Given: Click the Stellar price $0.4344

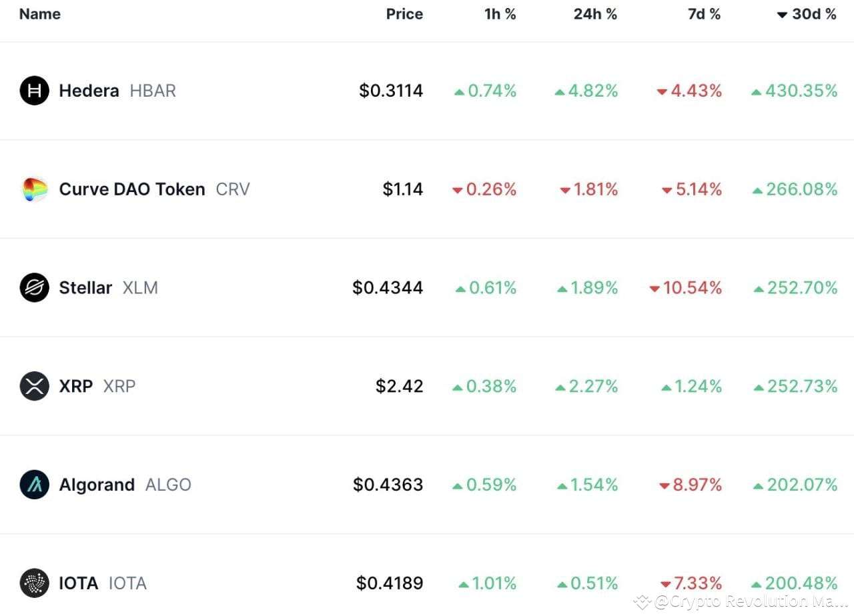Looking at the screenshot, I should (x=388, y=287).
